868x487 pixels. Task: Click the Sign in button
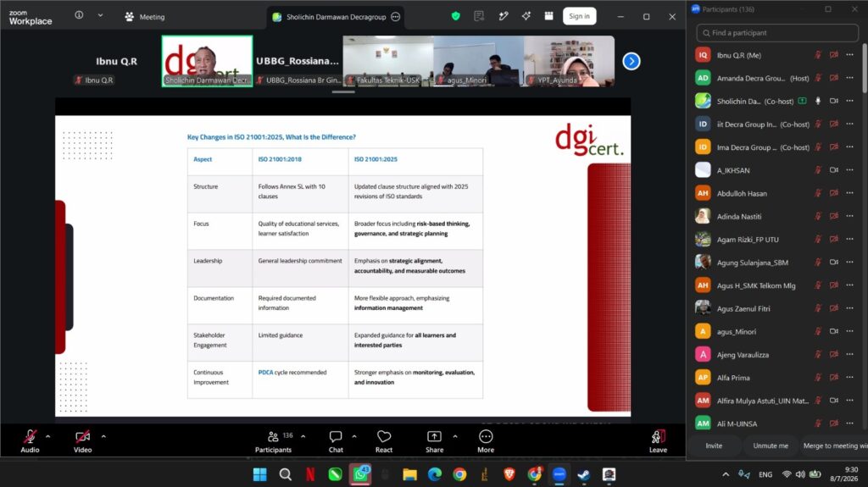579,16
